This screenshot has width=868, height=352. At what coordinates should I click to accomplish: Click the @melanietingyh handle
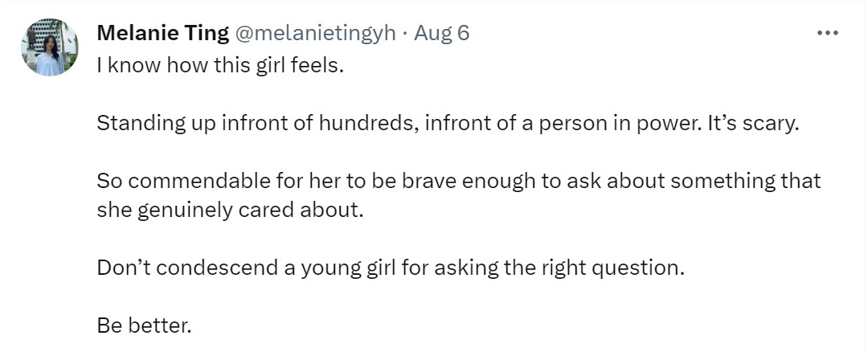pyautogui.click(x=315, y=33)
